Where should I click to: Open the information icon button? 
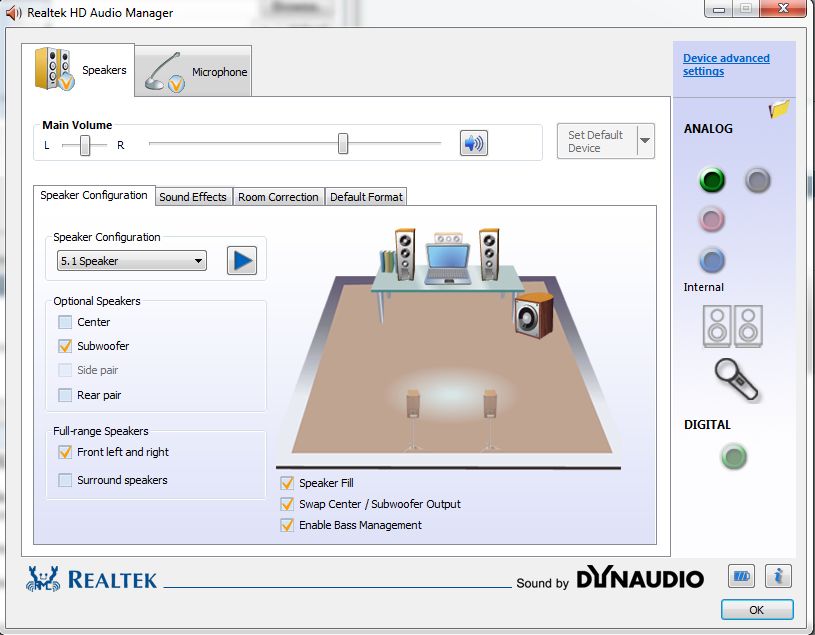[x=778, y=576]
